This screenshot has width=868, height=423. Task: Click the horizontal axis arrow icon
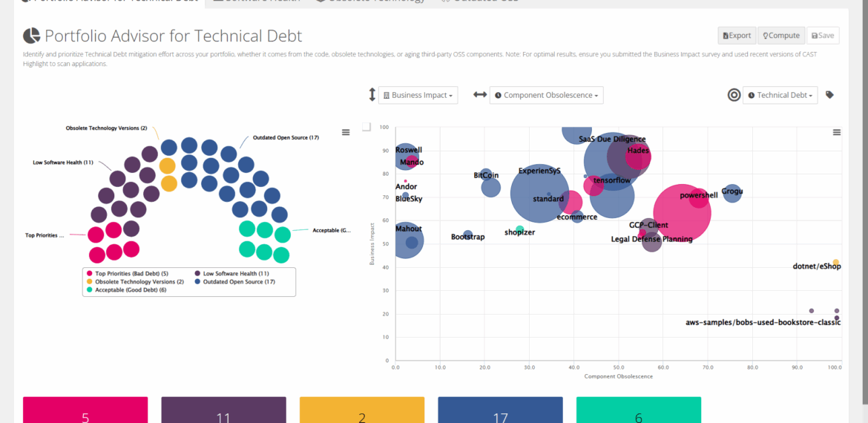480,95
